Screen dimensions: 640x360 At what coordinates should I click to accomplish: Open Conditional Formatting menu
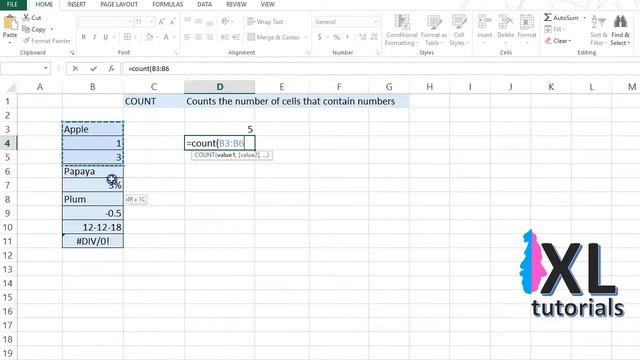(x=402, y=31)
